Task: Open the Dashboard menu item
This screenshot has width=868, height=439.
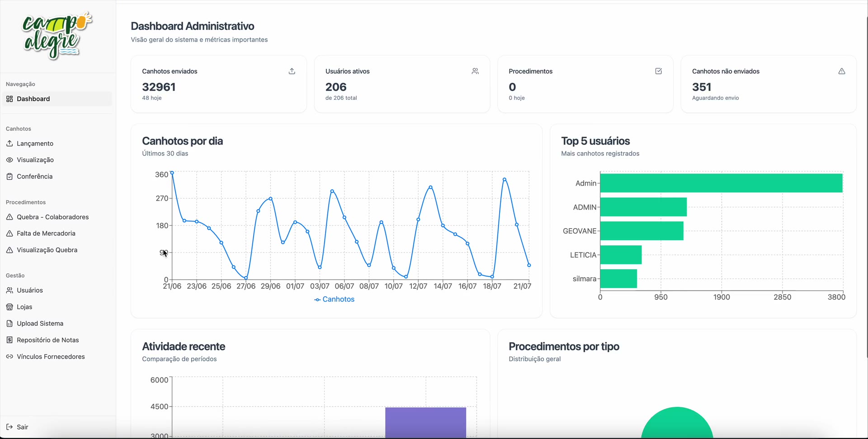Action: [x=57, y=99]
